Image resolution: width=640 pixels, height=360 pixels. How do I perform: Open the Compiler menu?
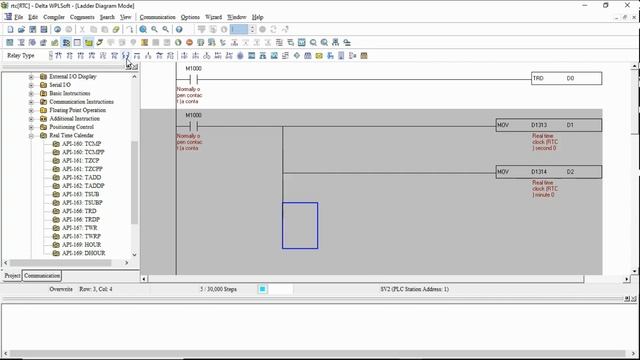[x=54, y=17]
